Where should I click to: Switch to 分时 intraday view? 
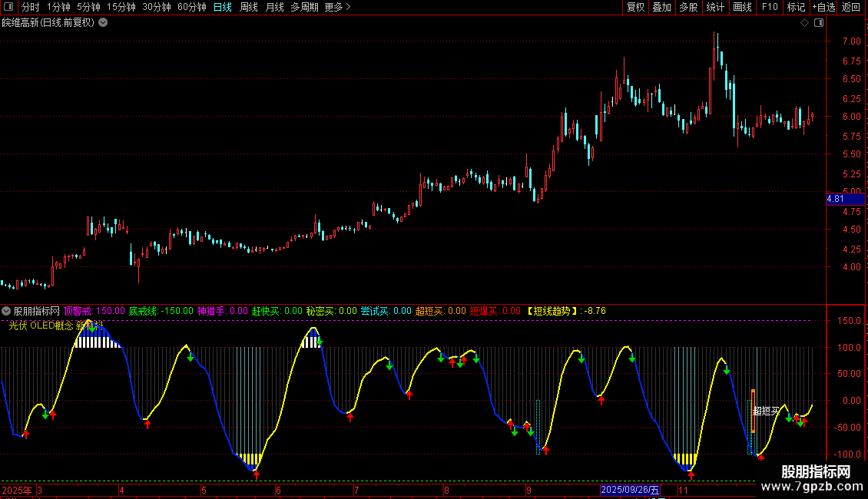[30, 7]
